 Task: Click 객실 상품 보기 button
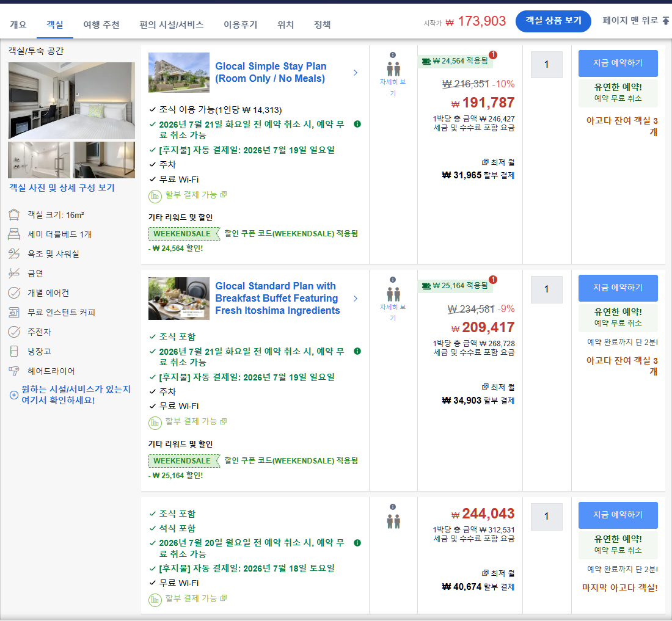click(x=553, y=21)
